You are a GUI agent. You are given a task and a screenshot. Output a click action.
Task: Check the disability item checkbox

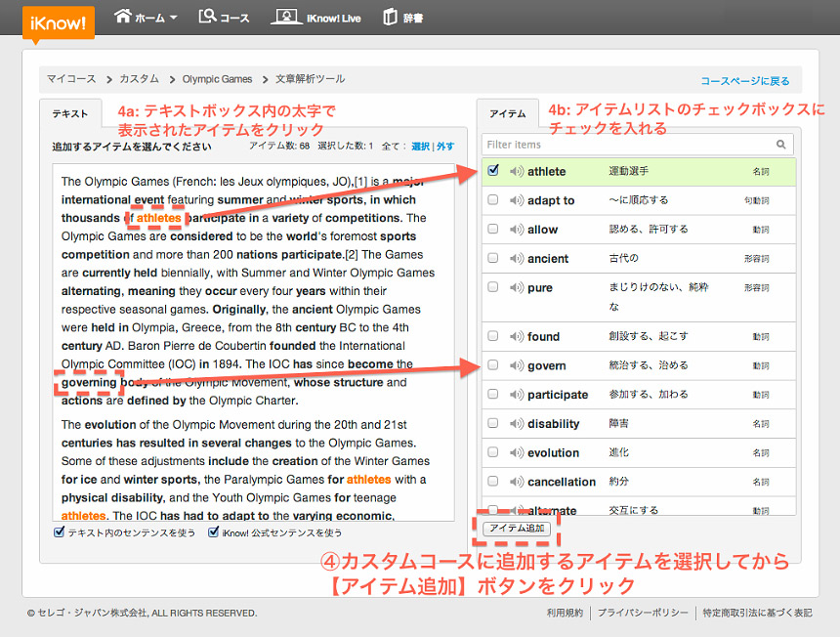(x=493, y=423)
